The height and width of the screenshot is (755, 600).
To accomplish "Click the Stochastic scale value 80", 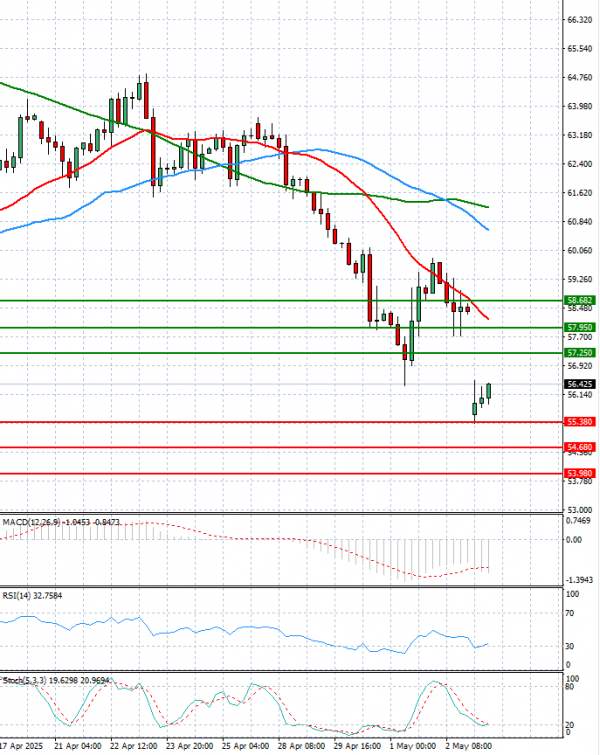I will 570,687.
